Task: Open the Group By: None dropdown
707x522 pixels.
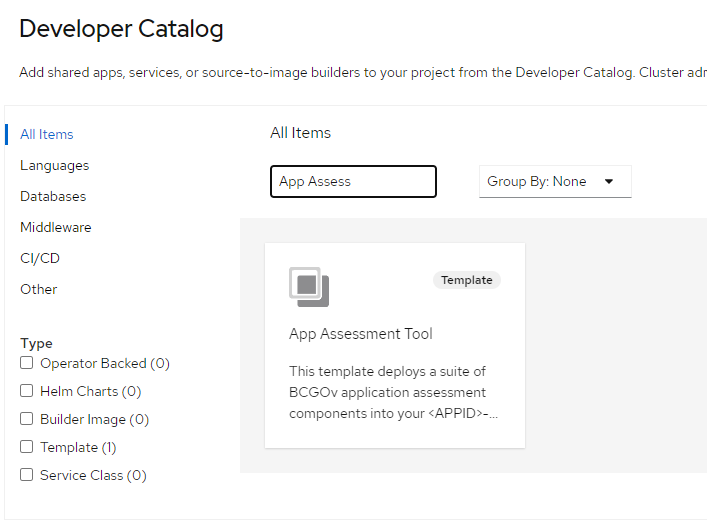Action: click(x=554, y=181)
